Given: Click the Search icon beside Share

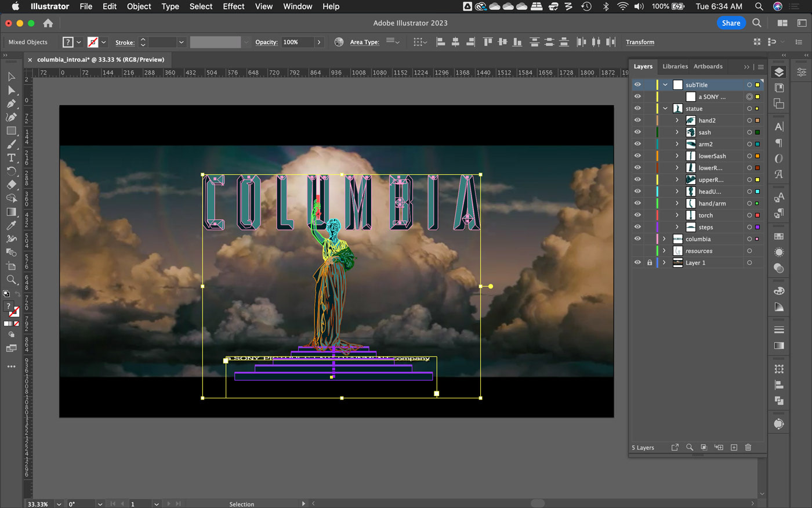Looking at the screenshot, I should pyautogui.click(x=757, y=23).
